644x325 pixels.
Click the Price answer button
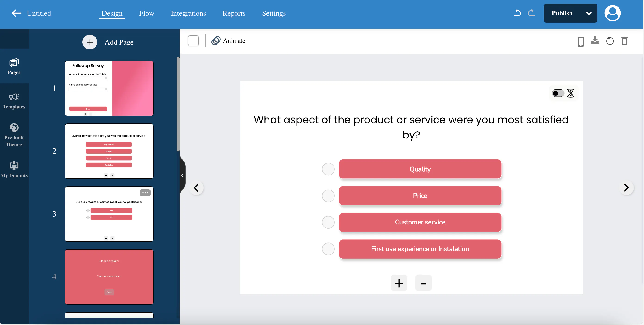(x=420, y=196)
